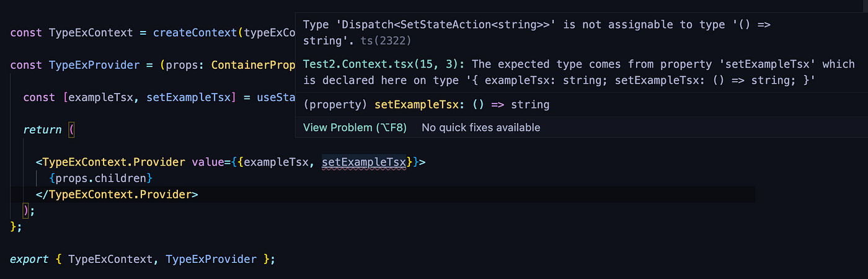Click TypeExContext in the export statement
Image resolution: width=868 pixels, height=279 pixels.
click(110, 259)
